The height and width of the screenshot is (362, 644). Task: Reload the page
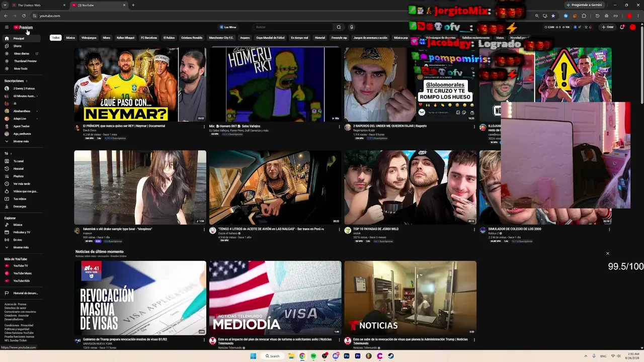click(x=24, y=16)
